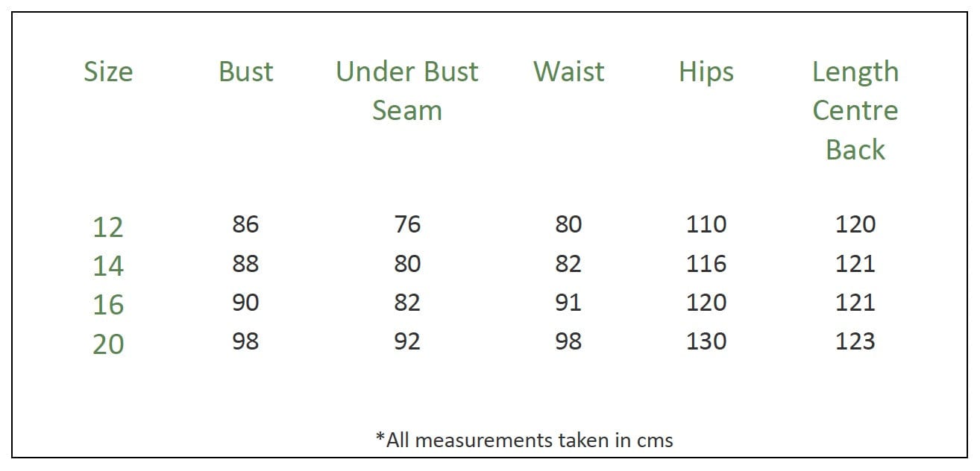Click Length Centre Back value 123

[855, 341]
